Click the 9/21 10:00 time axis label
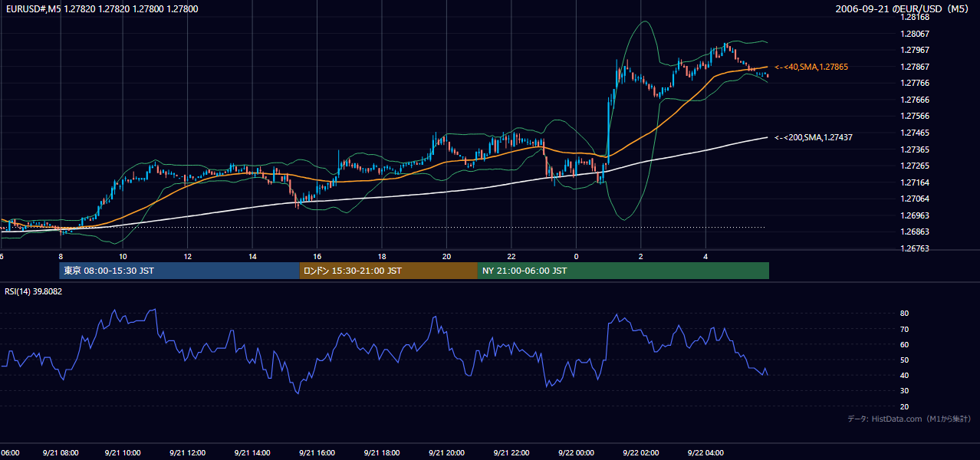 (x=124, y=453)
